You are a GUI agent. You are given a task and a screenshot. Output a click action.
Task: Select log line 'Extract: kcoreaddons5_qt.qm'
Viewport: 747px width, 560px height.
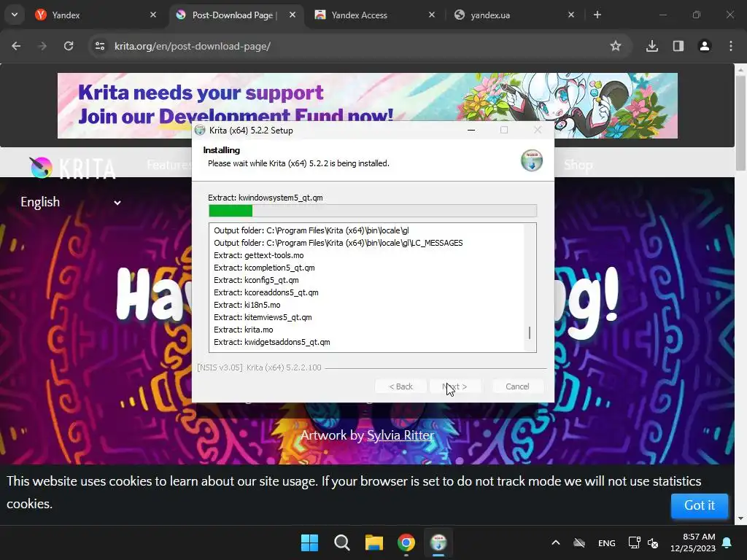click(x=266, y=292)
